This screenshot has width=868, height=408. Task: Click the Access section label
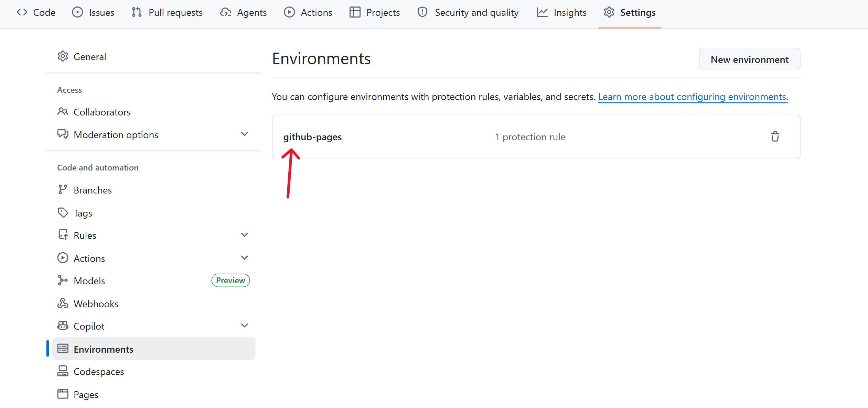[69, 90]
